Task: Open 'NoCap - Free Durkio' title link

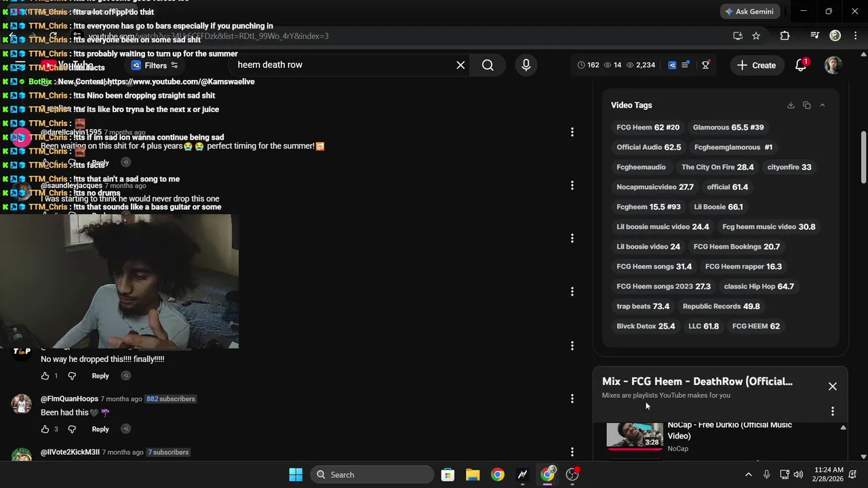Action: pos(730,430)
